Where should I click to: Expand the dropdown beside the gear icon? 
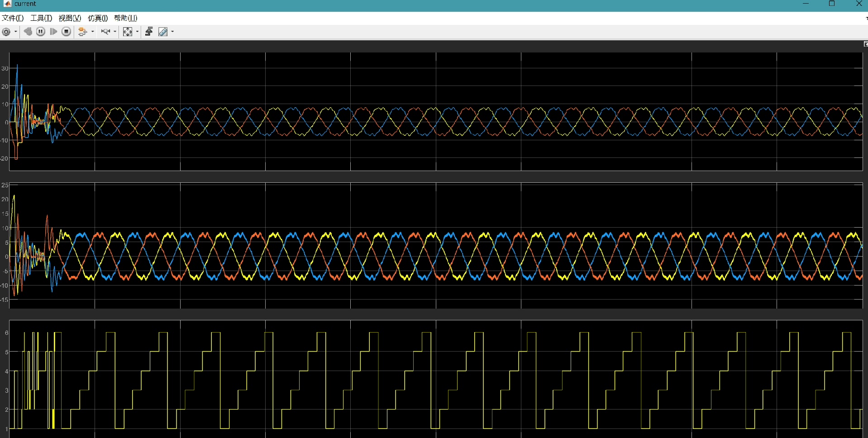(x=16, y=32)
